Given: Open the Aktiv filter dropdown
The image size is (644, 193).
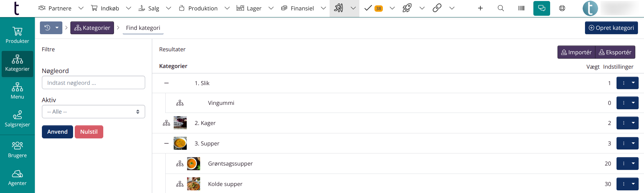Looking at the screenshot, I should (x=93, y=112).
